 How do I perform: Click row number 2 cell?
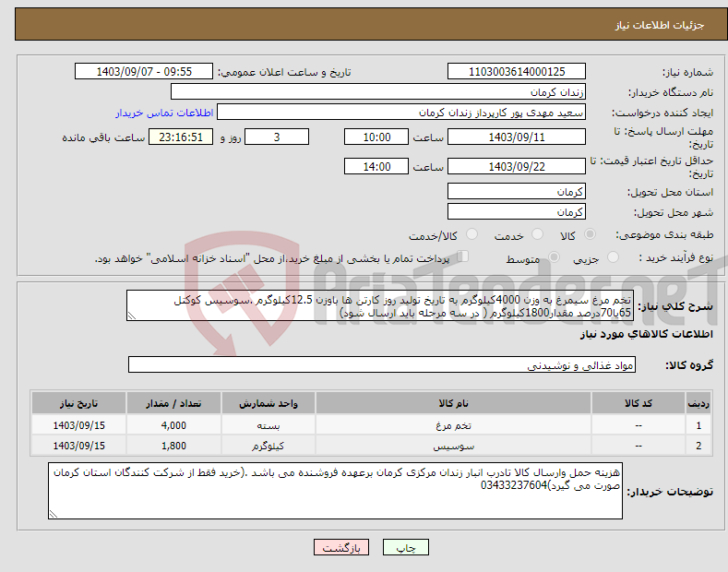coord(698,446)
